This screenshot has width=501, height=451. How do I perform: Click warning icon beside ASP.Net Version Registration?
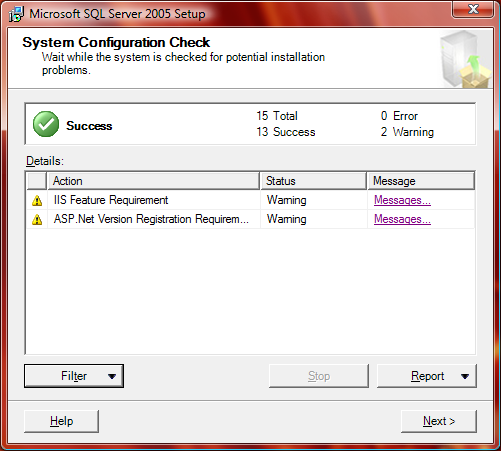pos(37,219)
